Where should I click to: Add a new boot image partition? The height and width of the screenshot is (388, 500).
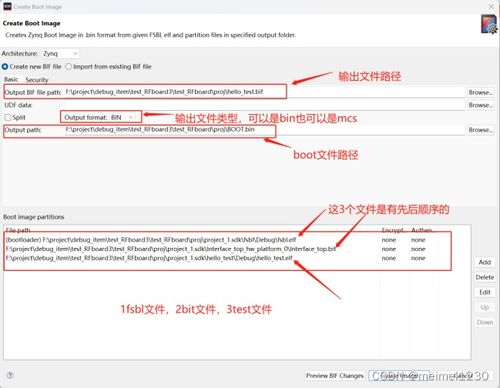click(x=485, y=262)
